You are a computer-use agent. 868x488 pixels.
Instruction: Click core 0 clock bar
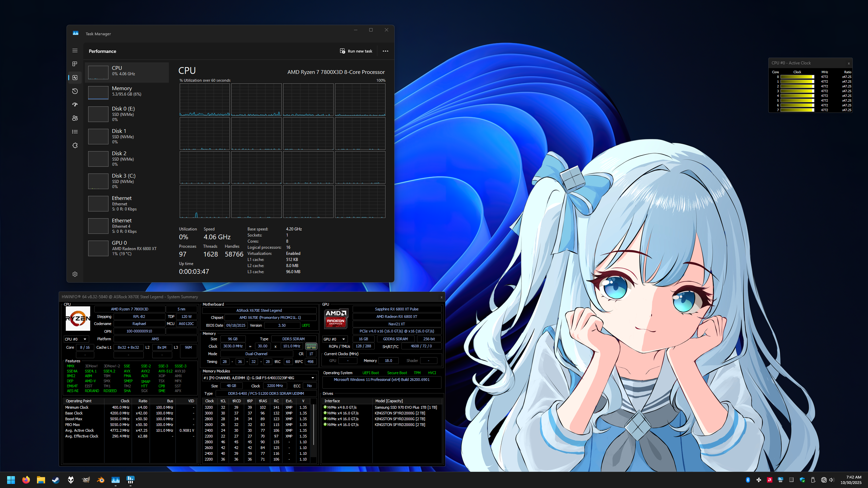(797, 77)
